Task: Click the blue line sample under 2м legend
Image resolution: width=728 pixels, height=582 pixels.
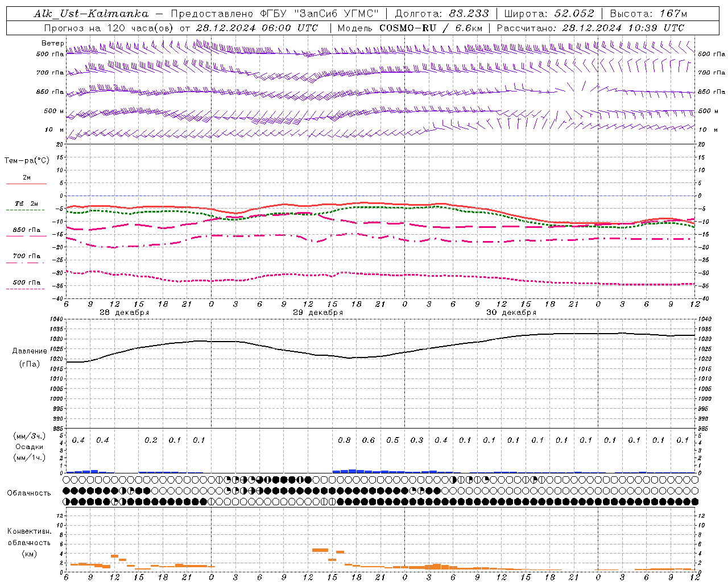Action: 26,184
